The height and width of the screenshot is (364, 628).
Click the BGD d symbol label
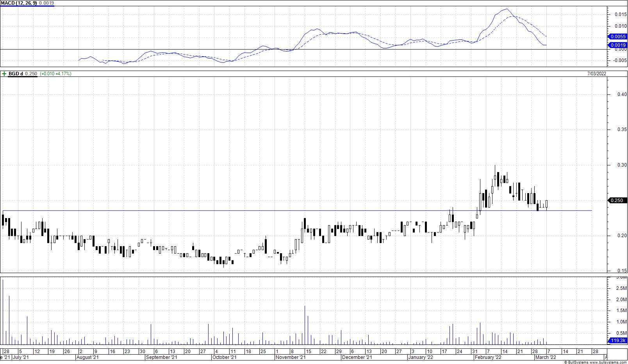click(16, 74)
